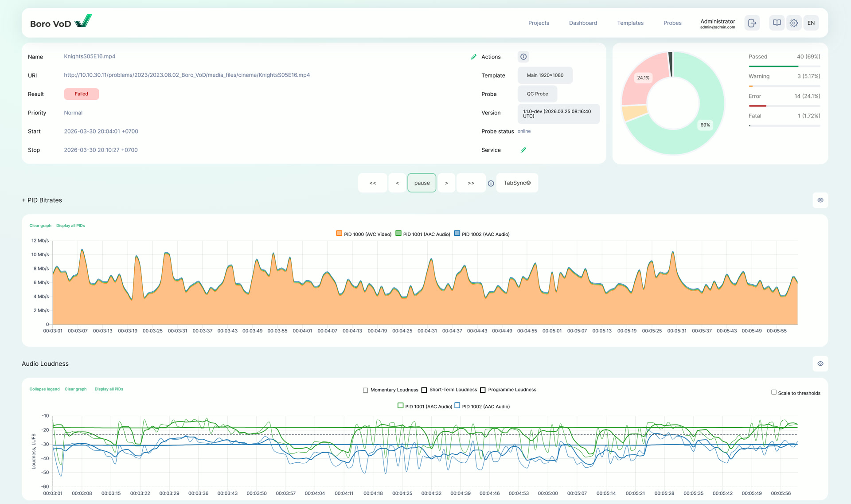The height and width of the screenshot is (504, 851).
Task: Click the Actions info icon
Action: [523, 57]
